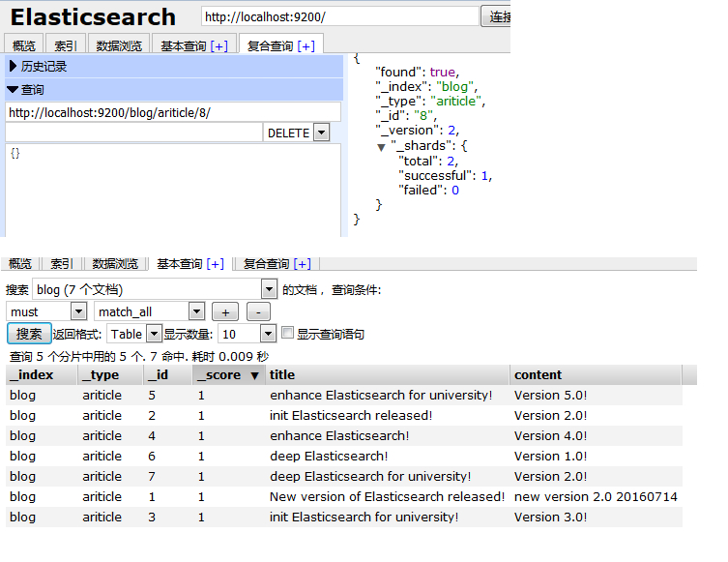Add a new top 基本查询 tab via [+]
Image resolution: width=728 pixels, height=562 pixels.
[218, 46]
